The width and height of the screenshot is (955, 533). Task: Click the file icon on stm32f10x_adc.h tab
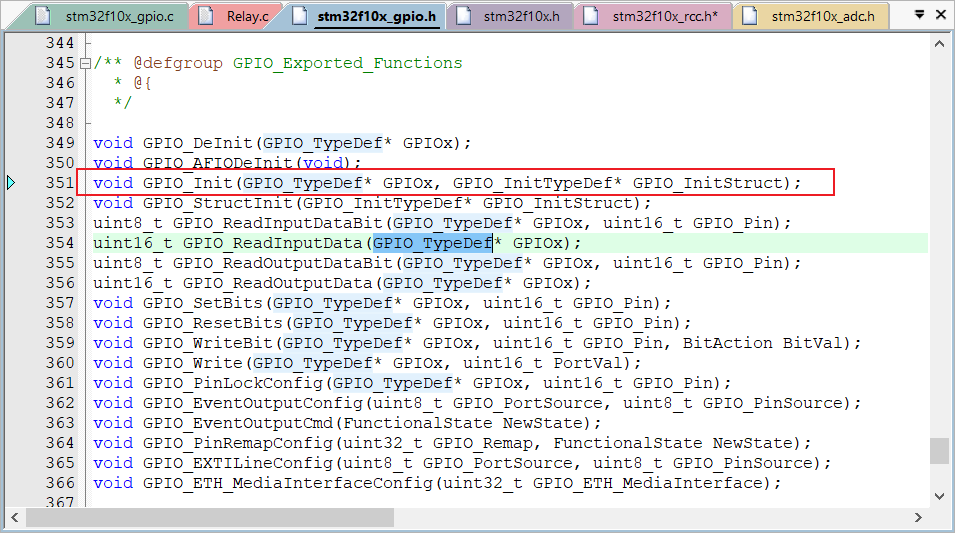pos(750,16)
